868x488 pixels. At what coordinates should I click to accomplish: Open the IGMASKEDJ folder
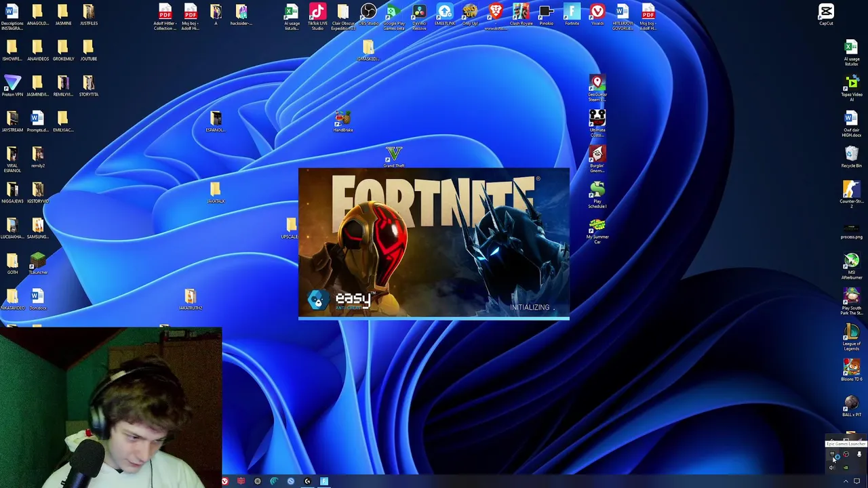click(368, 50)
